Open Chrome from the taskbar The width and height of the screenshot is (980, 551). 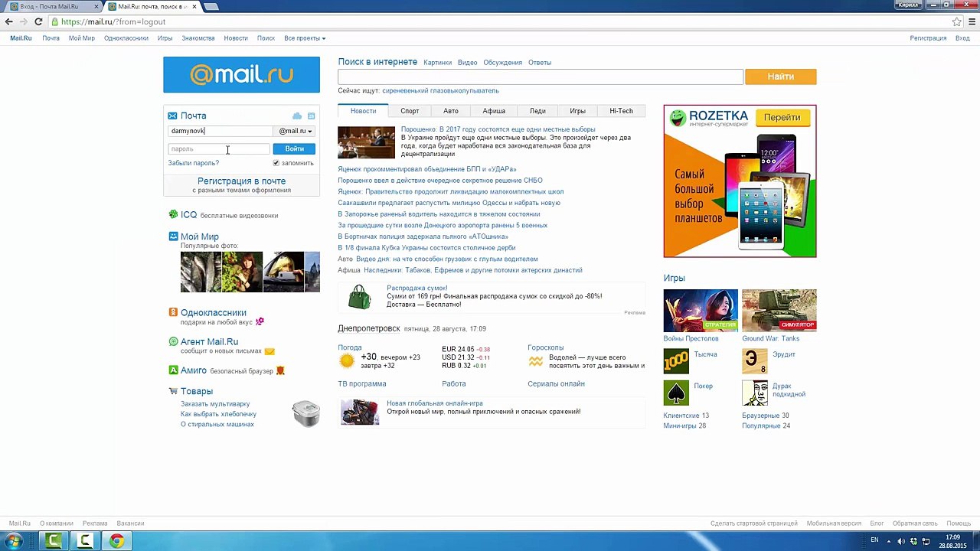(116, 541)
